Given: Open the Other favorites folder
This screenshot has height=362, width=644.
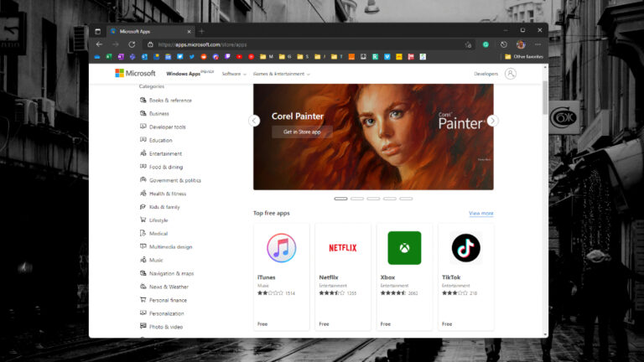Looking at the screenshot, I should (x=524, y=57).
